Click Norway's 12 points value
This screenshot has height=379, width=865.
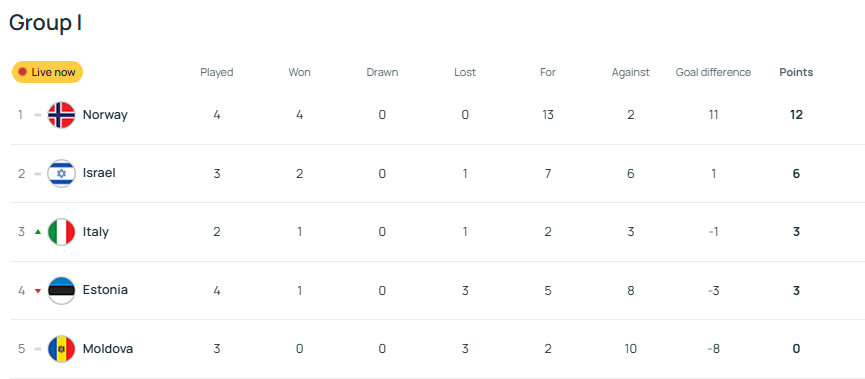[x=796, y=115]
